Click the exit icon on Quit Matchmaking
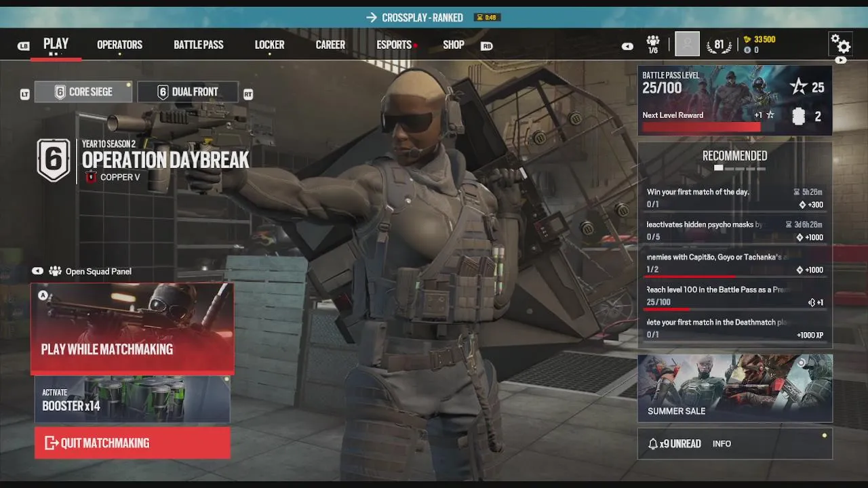 tap(51, 443)
